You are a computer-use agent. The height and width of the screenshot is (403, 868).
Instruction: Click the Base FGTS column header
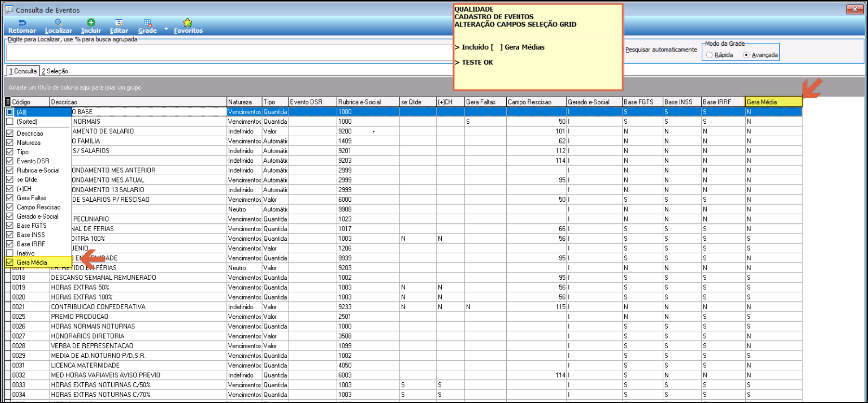pyautogui.click(x=643, y=102)
